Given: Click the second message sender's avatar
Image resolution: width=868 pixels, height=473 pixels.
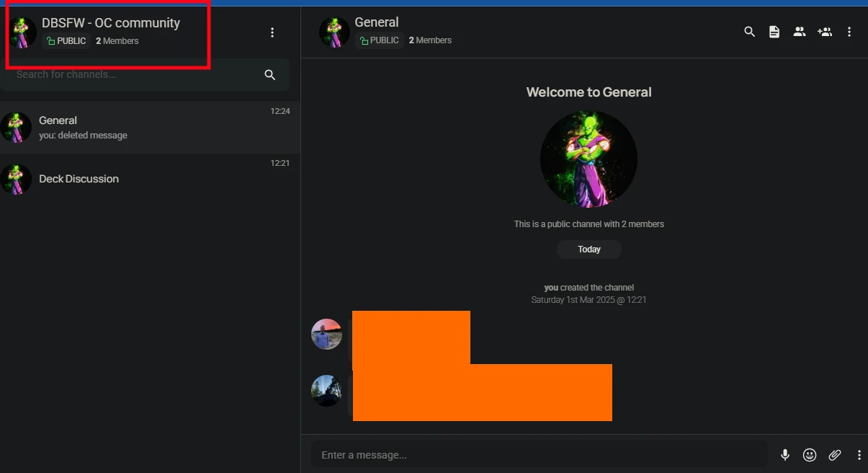Looking at the screenshot, I should tap(326, 391).
